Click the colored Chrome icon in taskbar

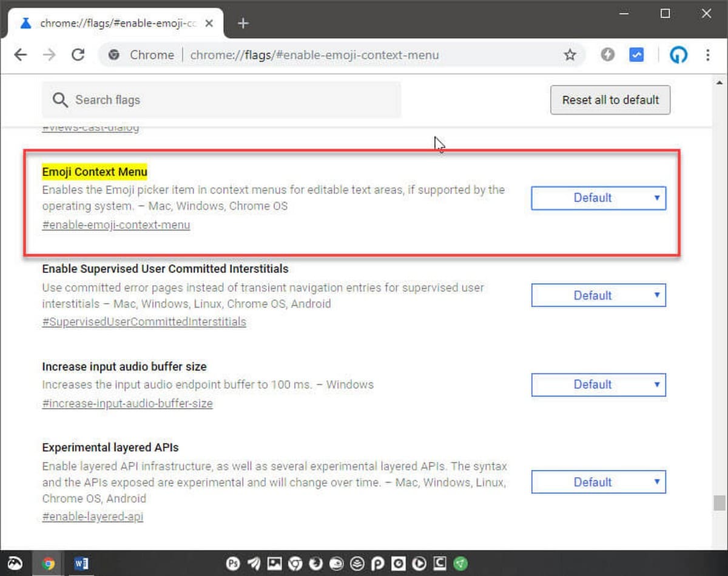pos(49,564)
